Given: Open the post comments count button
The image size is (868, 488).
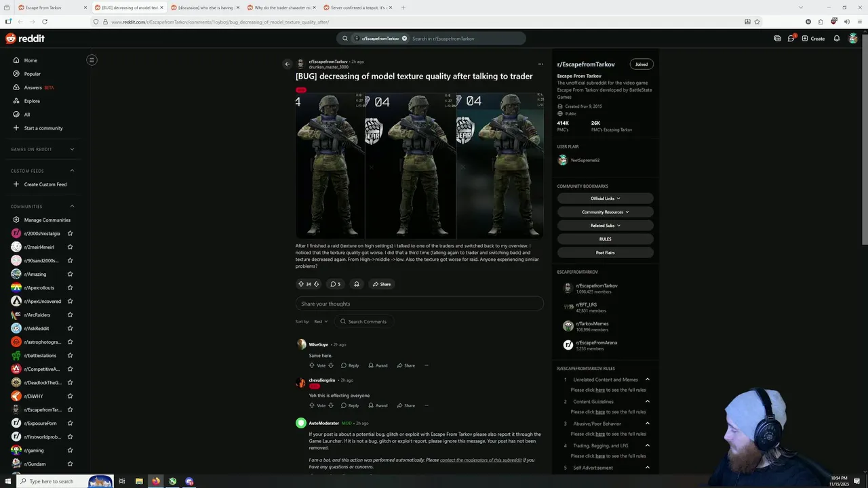Looking at the screenshot, I should tap(335, 284).
